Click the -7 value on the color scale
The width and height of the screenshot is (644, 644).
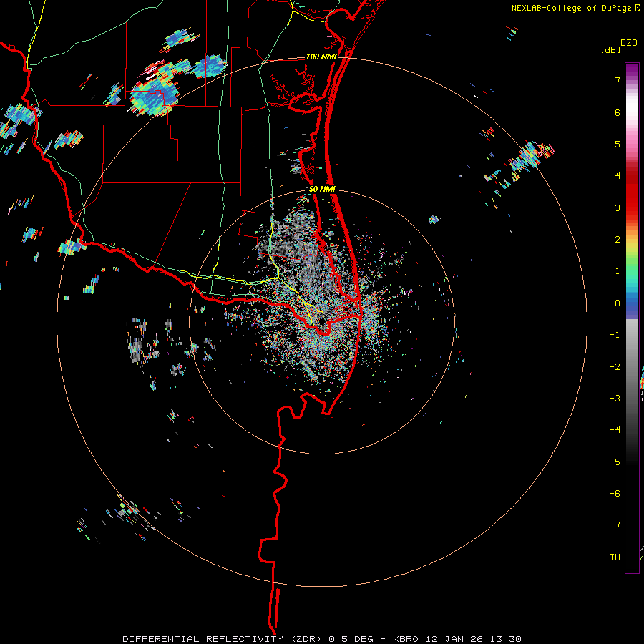615,525
